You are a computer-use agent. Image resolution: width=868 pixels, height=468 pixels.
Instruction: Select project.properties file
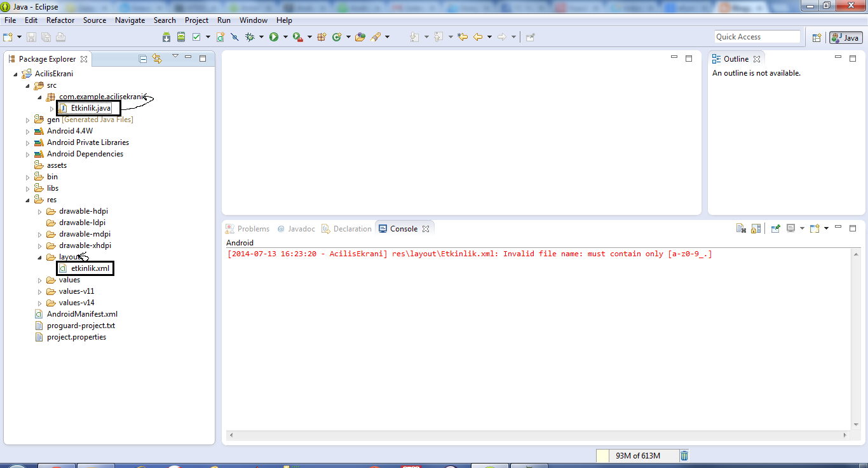(76, 337)
